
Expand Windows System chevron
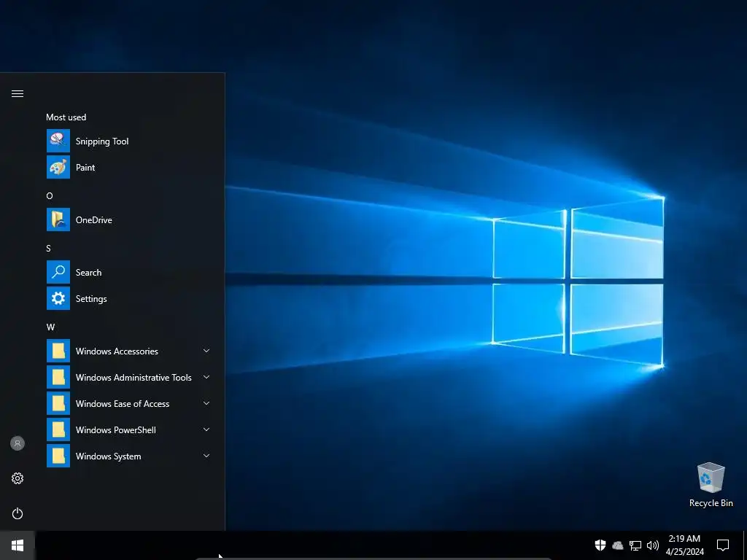(206, 456)
